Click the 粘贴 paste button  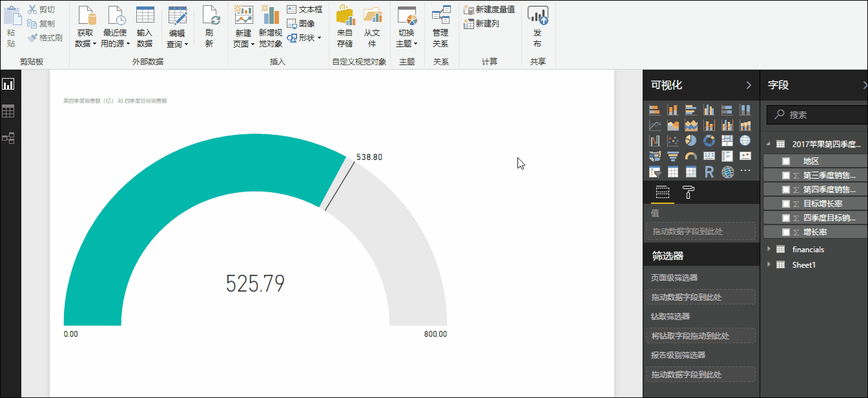tap(12, 28)
